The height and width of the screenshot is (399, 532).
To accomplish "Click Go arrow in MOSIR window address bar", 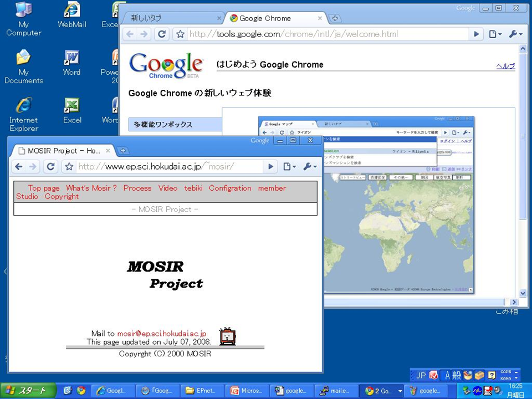I will point(270,167).
